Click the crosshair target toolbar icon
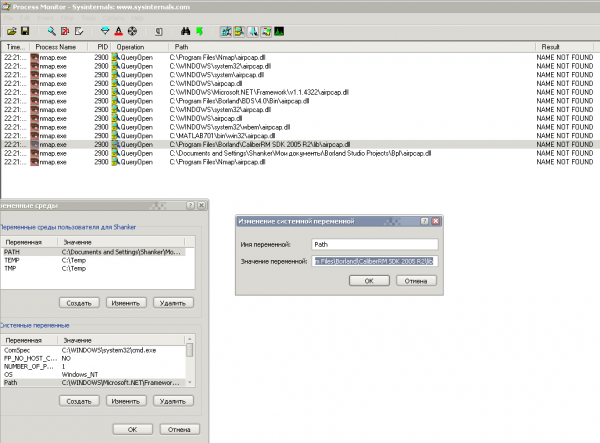This screenshot has width=600, height=443. tap(132, 31)
